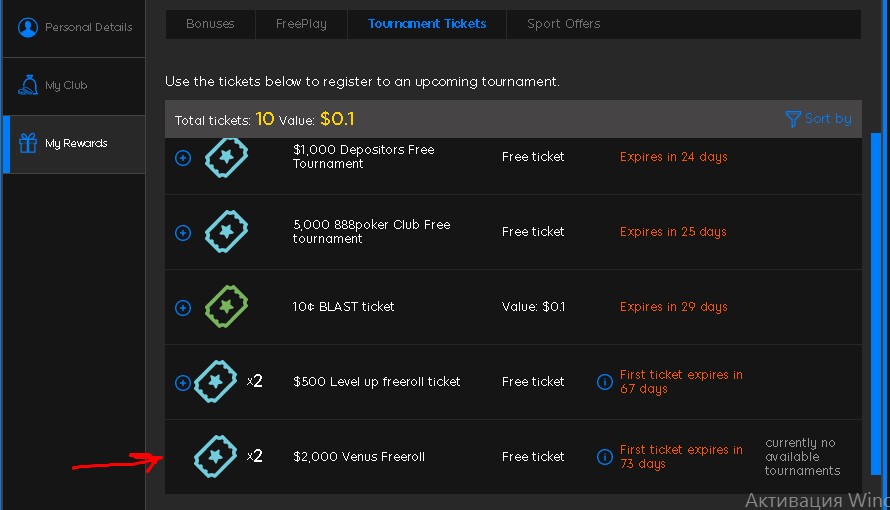Switch to the Bonuses tab
This screenshot has width=890, height=510.
[x=210, y=24]
